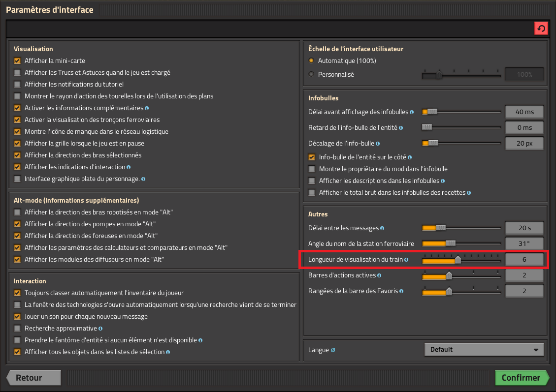The width and height of the screenshot is (556, 392).
Task: Enable "Afficher les notifications du tutoriel"
Action: click(x=17, y=85)
